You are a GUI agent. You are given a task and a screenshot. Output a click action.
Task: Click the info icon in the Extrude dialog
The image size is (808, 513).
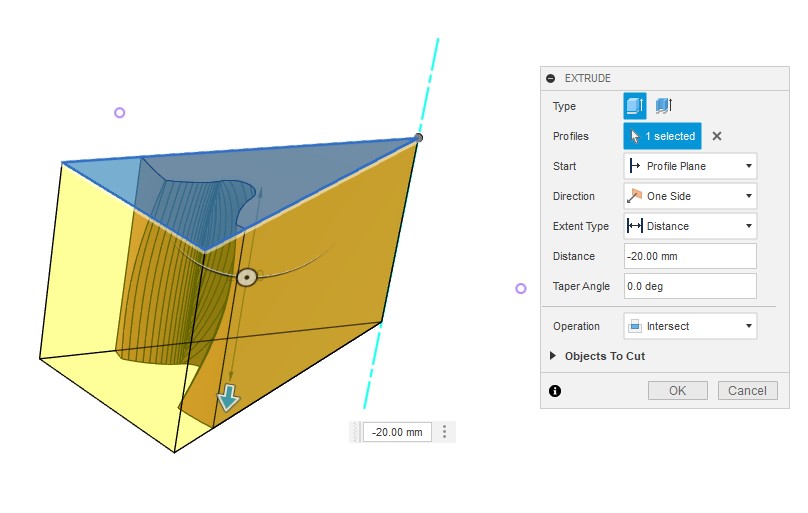(555, 391)
